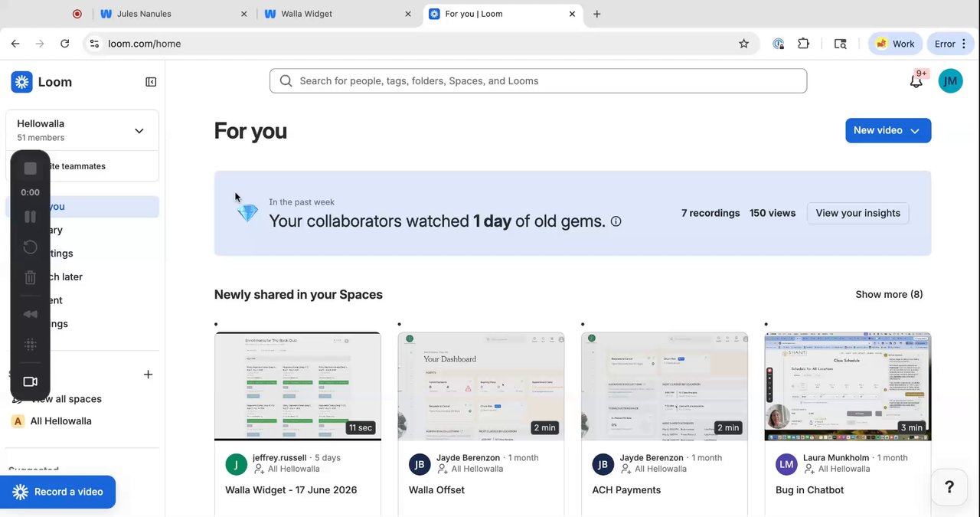This screenshot has width=980, height=517.
Task: Open Chrome three-dot menu
Action: (963, 44)
